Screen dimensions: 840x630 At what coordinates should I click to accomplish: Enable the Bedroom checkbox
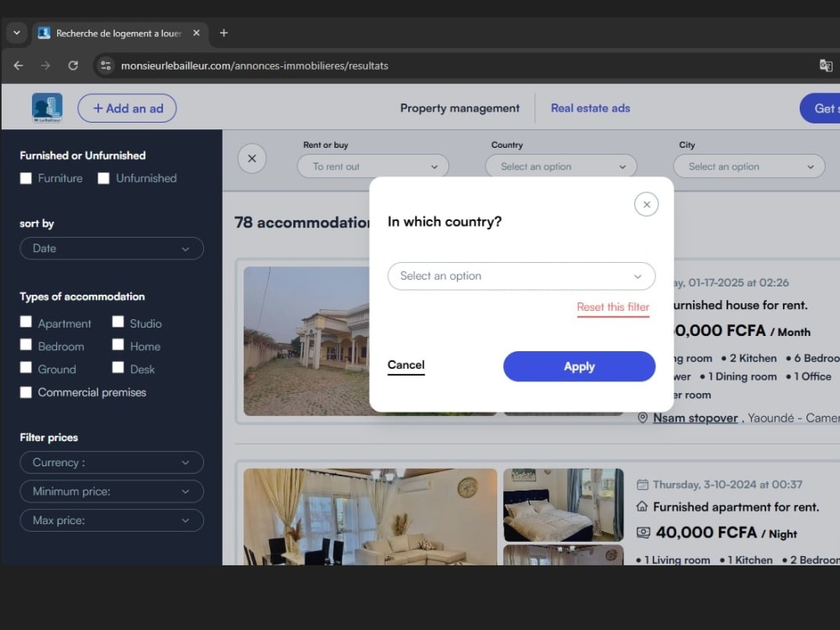click(26, 344)
